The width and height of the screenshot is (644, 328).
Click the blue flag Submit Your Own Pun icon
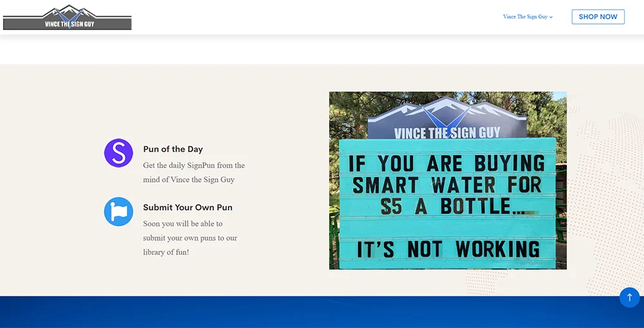pos(118,212)
